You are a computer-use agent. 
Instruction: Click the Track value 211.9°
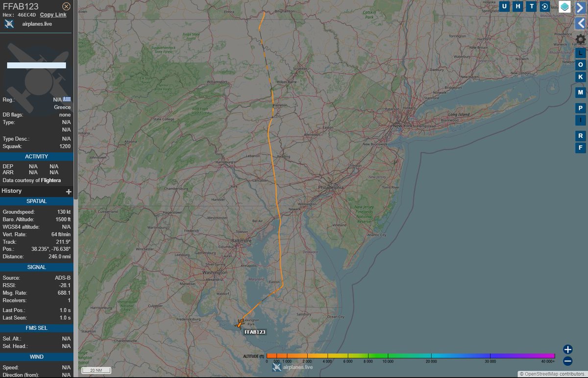pyautogui.click(x=64, y=242)
